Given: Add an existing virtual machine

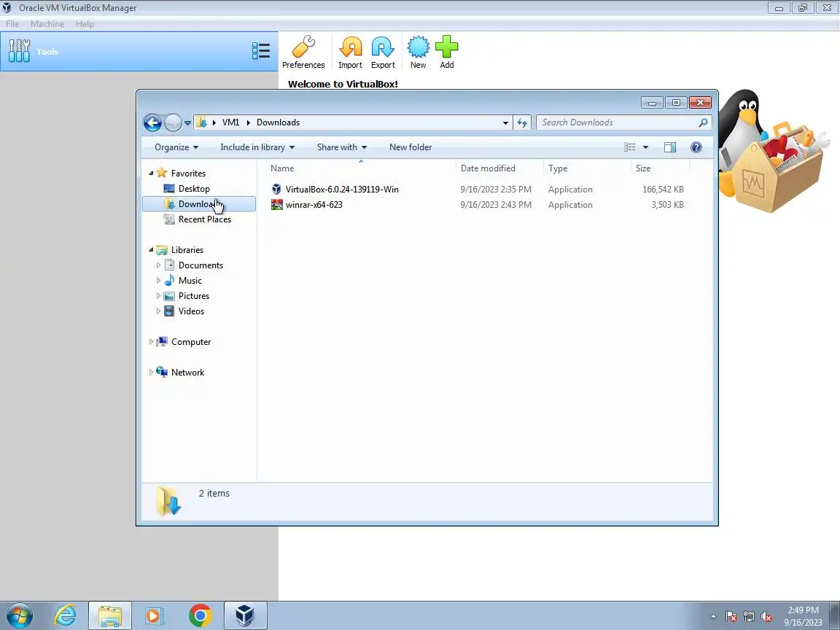Looking at the screenshot, I should pyautogui.click(x=447, y=52).
